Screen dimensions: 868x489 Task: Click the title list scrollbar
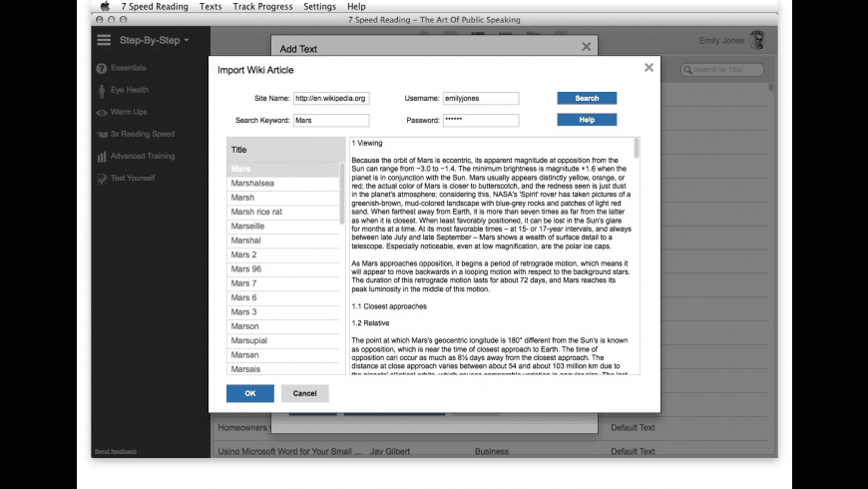pos(342,194)
